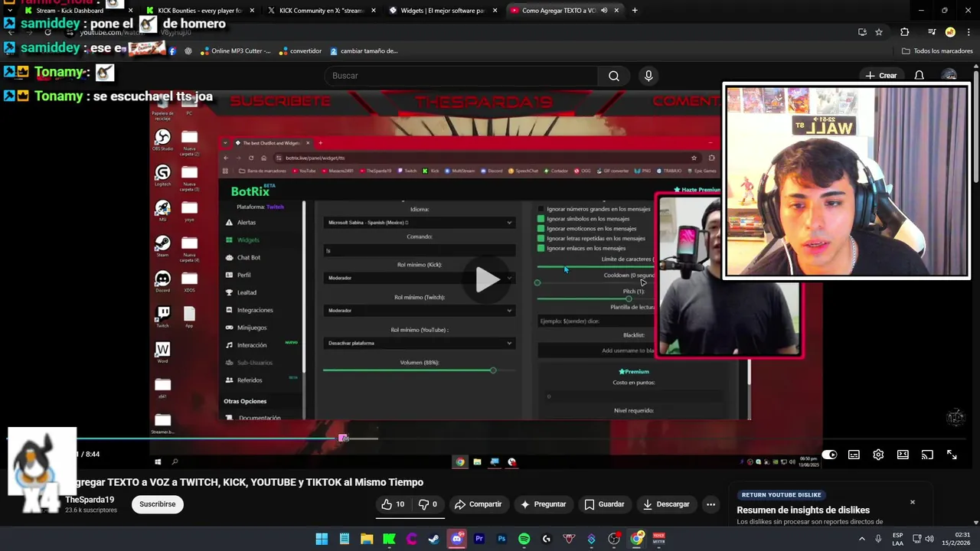Open Logitech G HUB from taskbar
980x551 pixels.
tap(547, 539)
